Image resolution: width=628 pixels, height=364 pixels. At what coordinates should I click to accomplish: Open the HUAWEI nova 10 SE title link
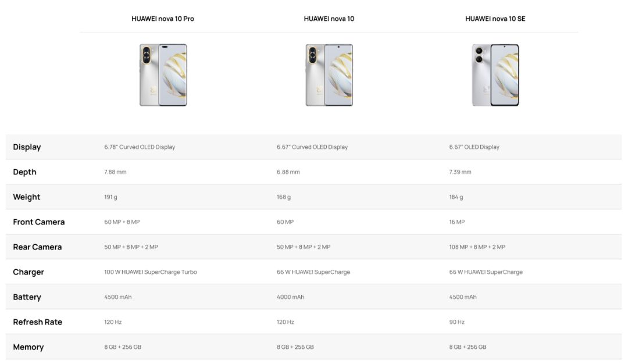(495, 19)
